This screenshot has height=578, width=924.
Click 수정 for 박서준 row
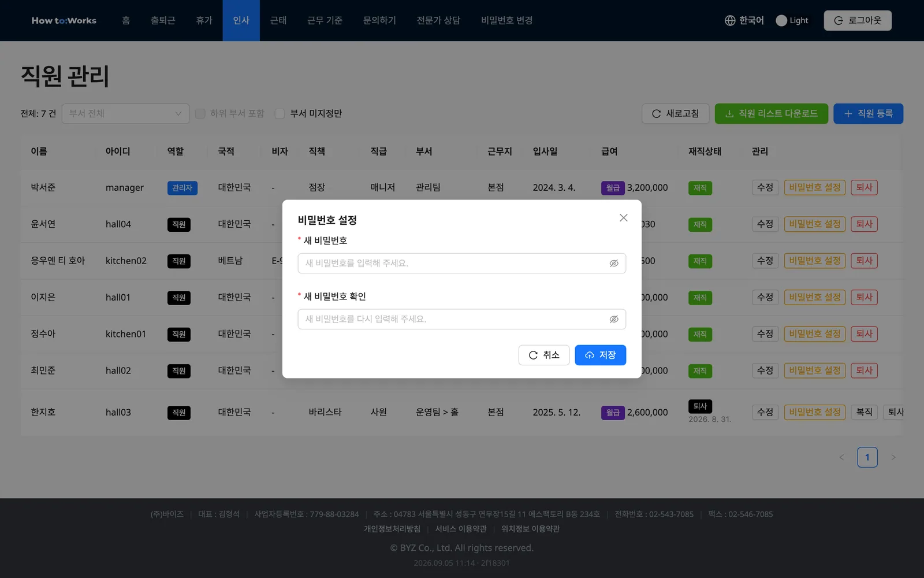pos(765,188)
